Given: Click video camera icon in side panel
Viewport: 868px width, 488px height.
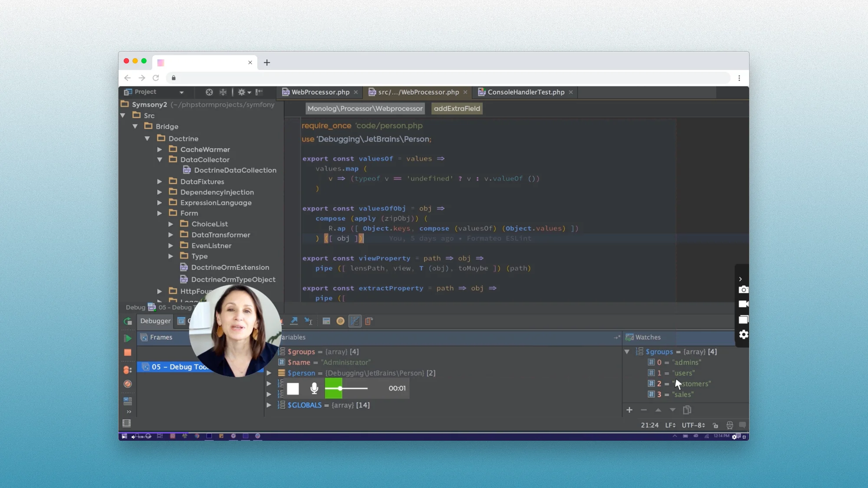Looking at the screenshot, I should coord(743,304).
